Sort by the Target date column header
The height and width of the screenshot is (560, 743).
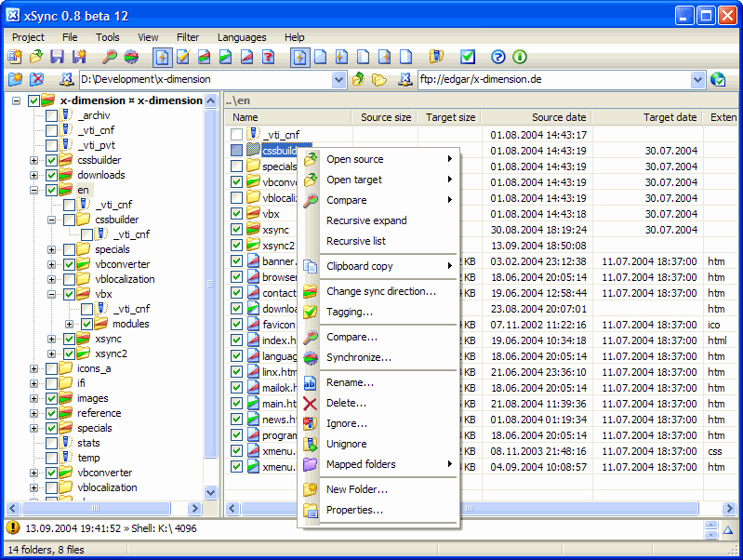[x=648, y=117]
